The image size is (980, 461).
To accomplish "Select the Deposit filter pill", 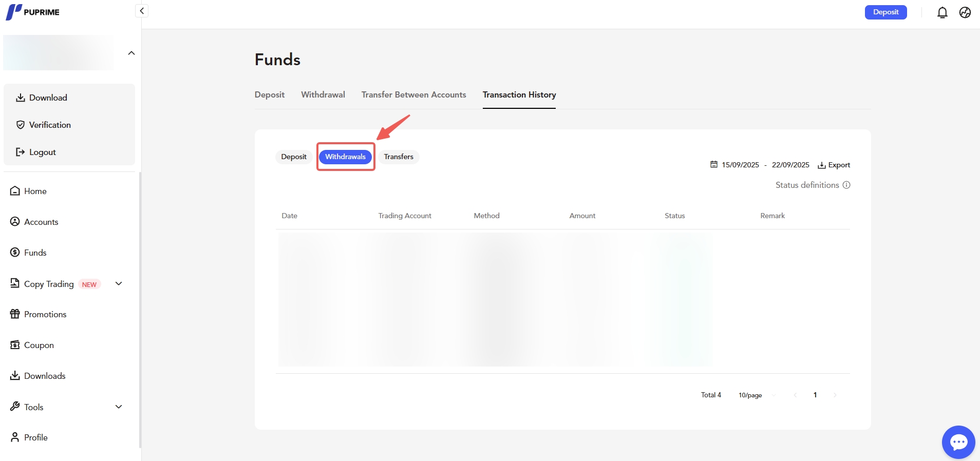I will click(294, 157).
